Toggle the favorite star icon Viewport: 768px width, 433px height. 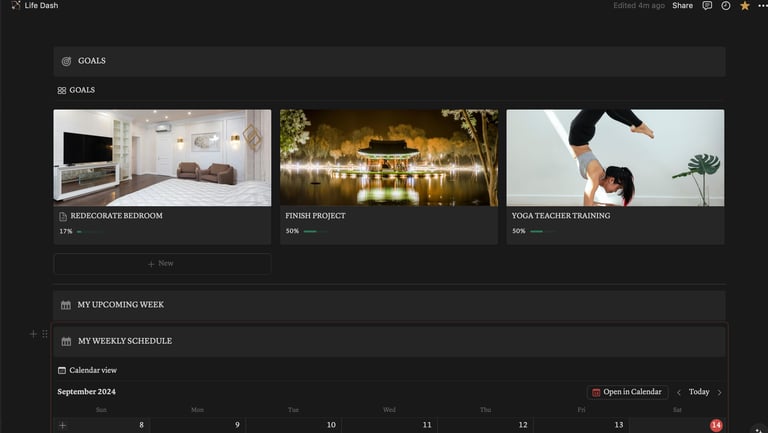point(744,6)
